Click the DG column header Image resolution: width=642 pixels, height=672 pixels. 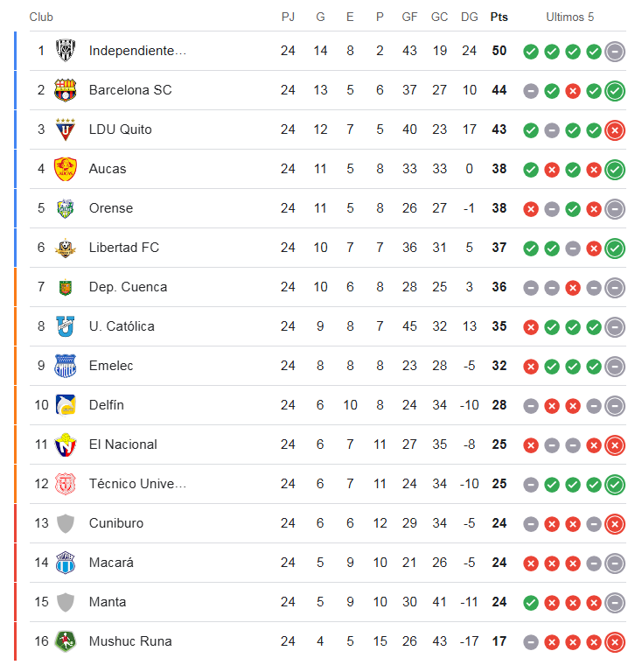470,17
